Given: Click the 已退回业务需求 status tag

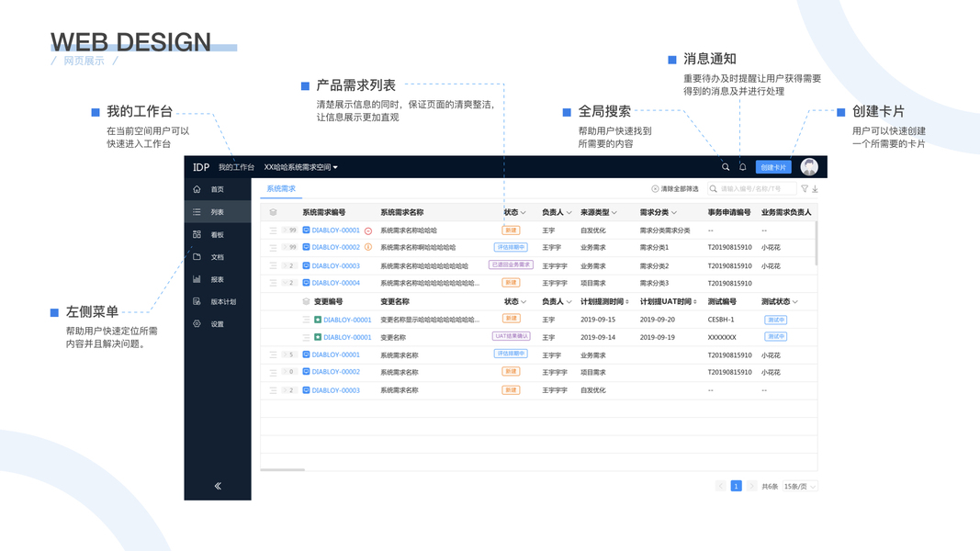Looking at the screenshot, I should click(x=511, y=264).
